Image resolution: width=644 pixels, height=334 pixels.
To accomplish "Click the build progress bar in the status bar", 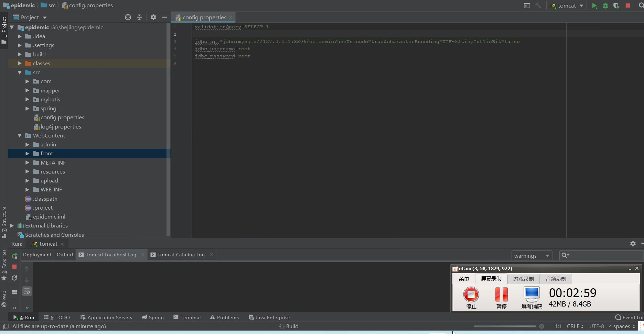I will pyautogui.click(x=505, y=326).
